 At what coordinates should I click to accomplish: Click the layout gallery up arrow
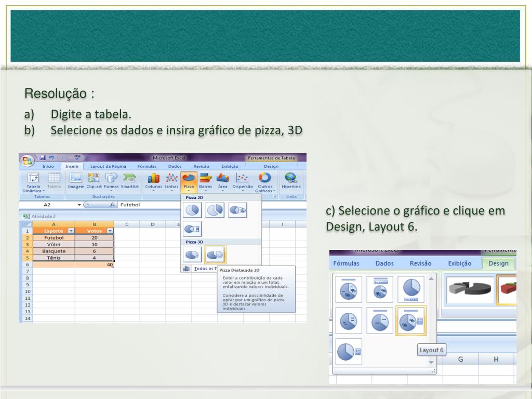431,278
